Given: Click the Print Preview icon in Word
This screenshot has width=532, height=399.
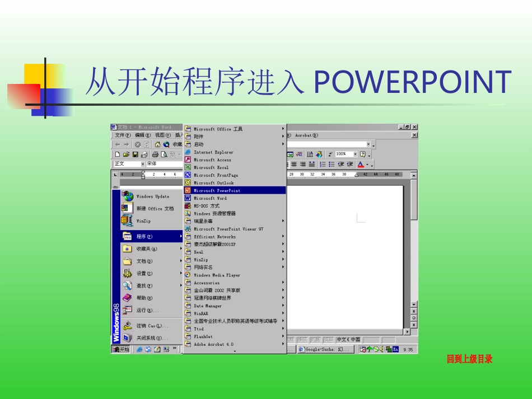Looking at the screenshot, I should coord(164,154).
